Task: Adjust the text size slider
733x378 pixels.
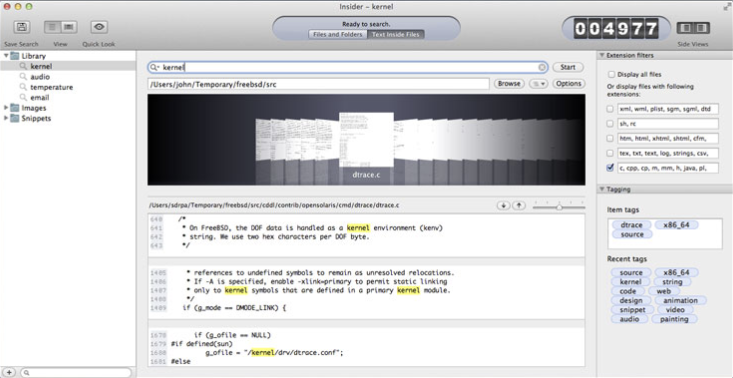Action: tap(559, 207)
